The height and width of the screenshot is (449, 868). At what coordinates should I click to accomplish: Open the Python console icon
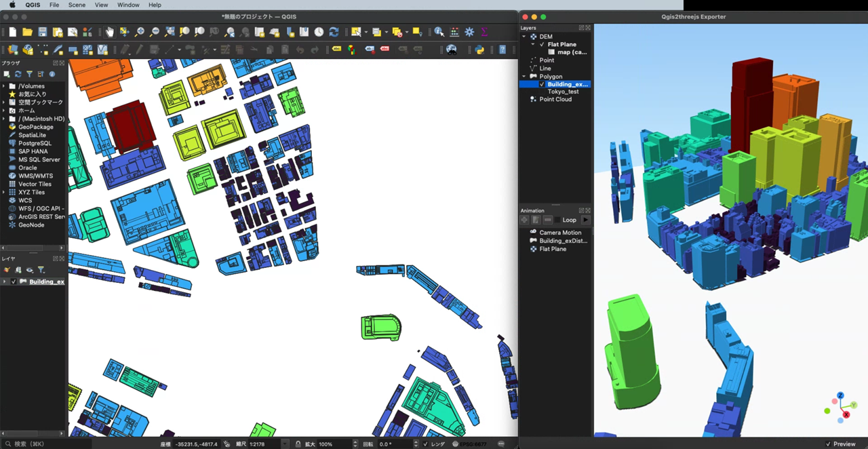pyautogui.click(x=479, y=50)
